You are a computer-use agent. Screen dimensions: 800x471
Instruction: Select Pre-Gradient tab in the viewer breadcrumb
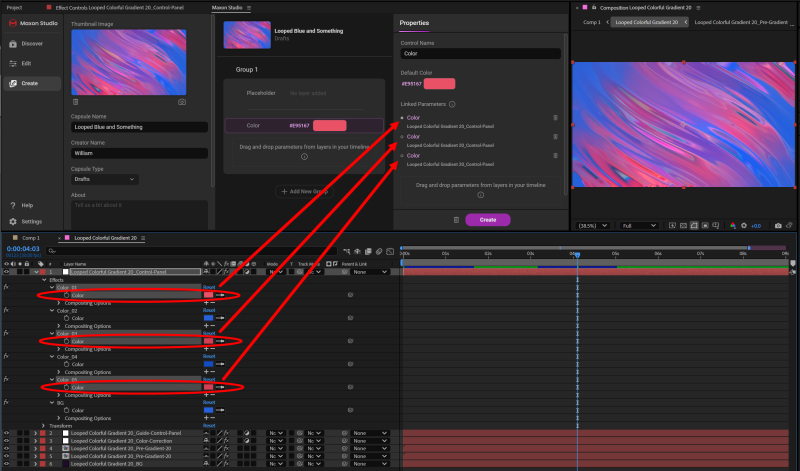coord(741,22)
